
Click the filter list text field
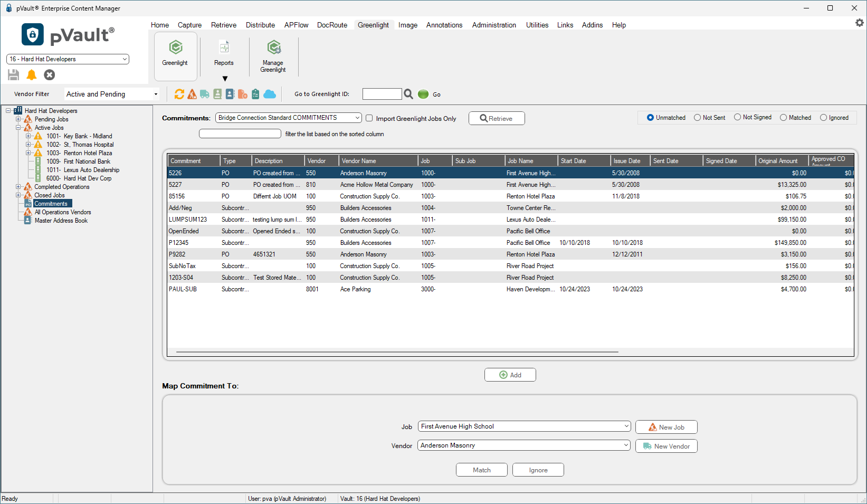240,134
